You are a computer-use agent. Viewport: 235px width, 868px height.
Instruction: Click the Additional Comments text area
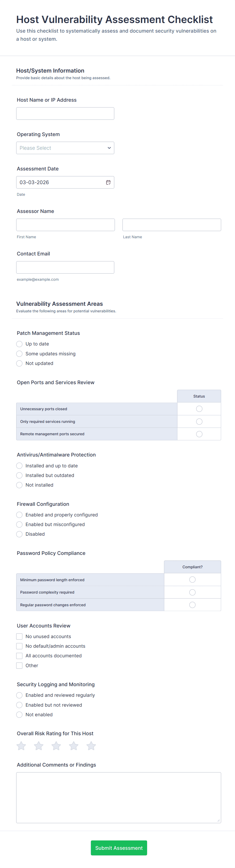(x=119, y=797)
